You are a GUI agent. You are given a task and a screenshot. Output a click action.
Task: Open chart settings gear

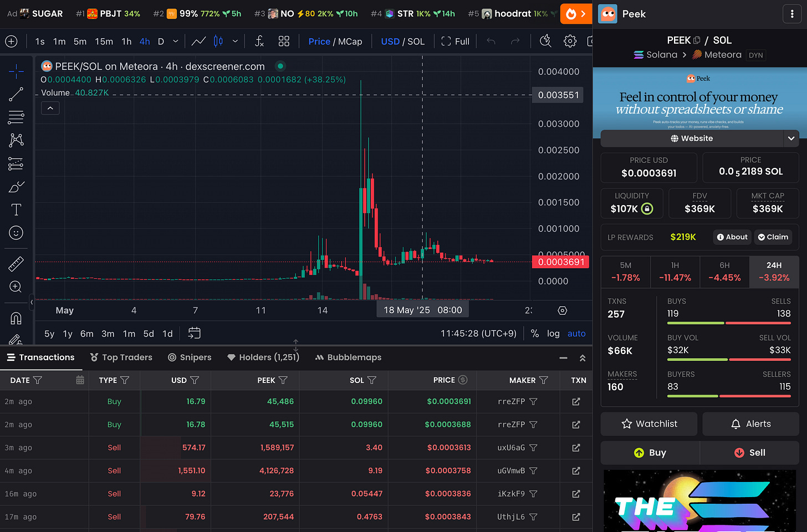570,42
